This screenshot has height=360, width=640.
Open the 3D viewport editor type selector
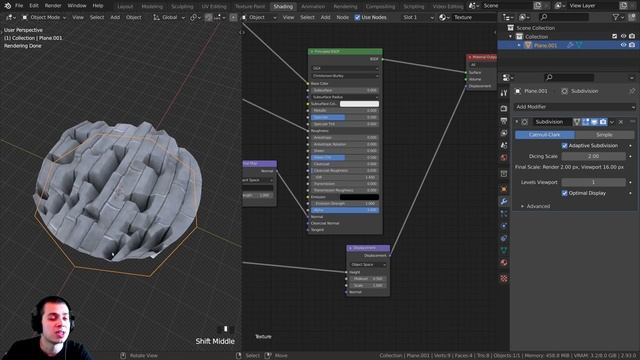pyautogui.click(x=11, y=18)
